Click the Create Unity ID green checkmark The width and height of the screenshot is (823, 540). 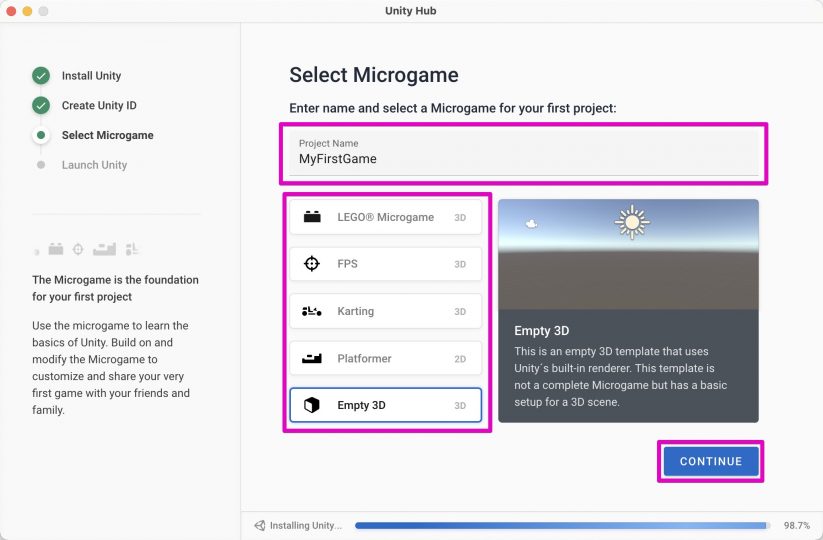[x=41, y=105]
